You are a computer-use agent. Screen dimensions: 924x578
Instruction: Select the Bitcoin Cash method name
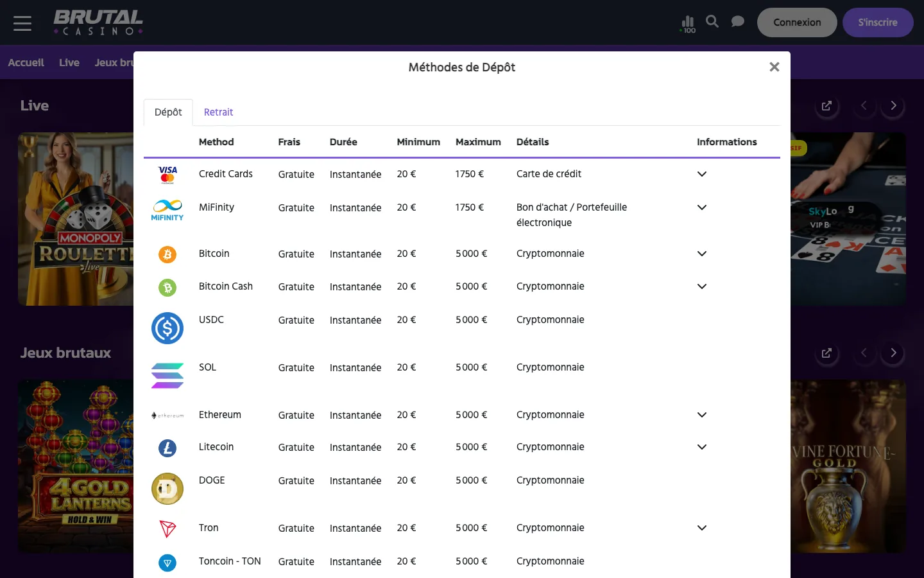click(226, 286)
